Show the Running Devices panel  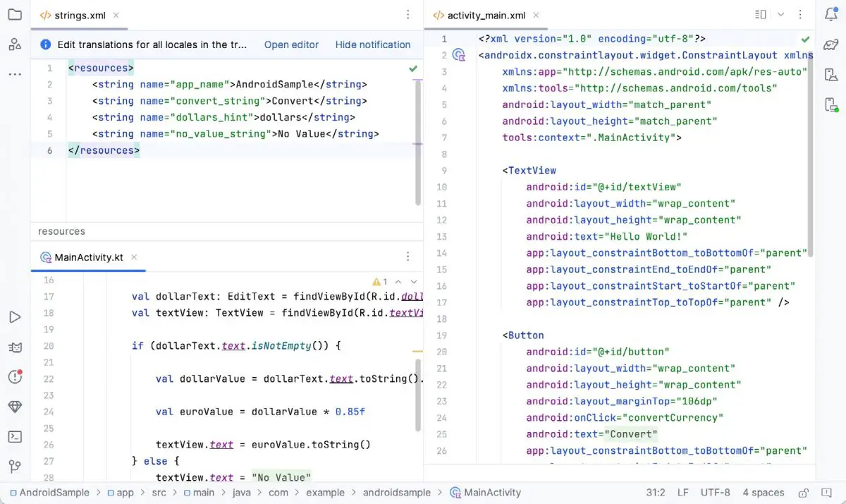[x=830, y=104]
